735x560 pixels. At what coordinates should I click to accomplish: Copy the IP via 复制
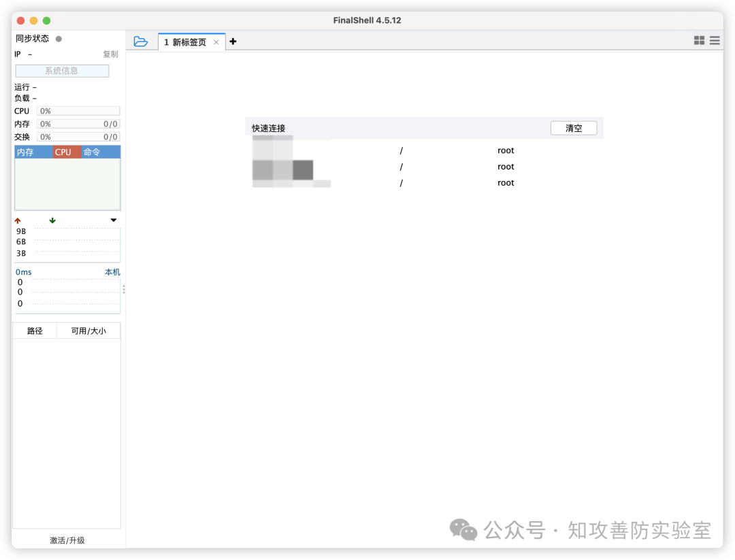tap(111, 54)
